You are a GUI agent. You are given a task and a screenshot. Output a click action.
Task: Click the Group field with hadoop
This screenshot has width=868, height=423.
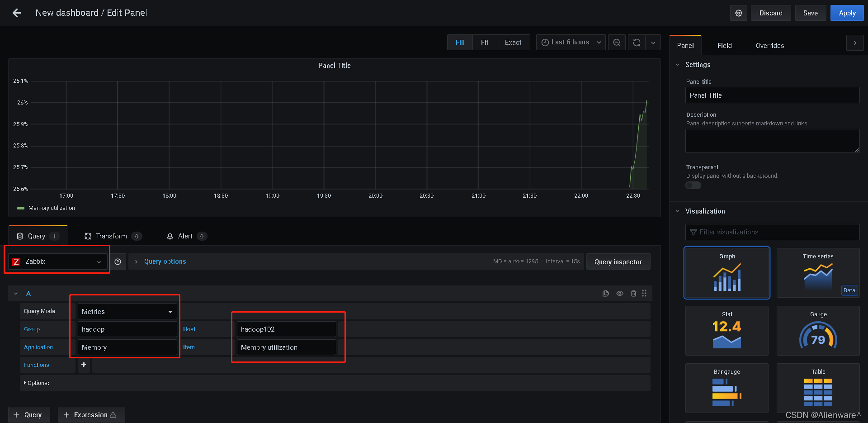click(x=127, y=329)
